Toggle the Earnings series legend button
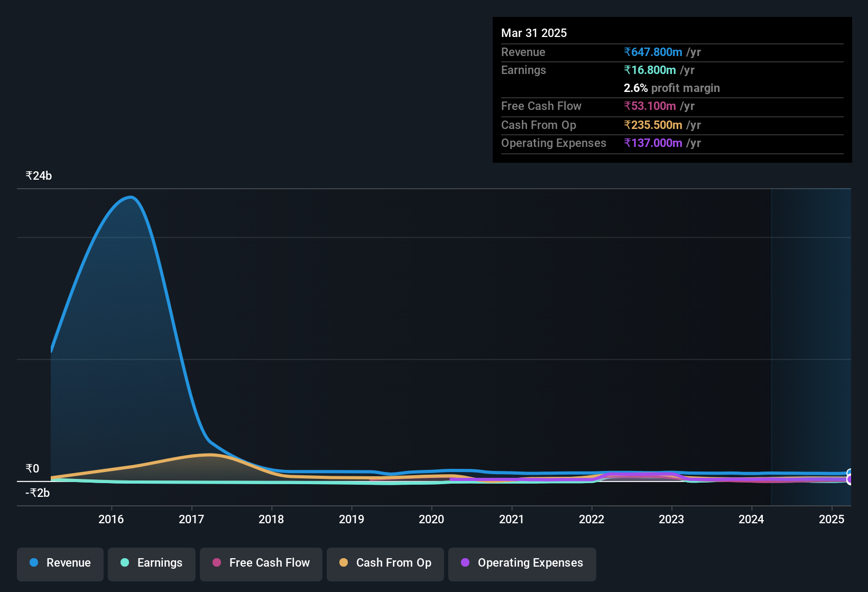 151,563
